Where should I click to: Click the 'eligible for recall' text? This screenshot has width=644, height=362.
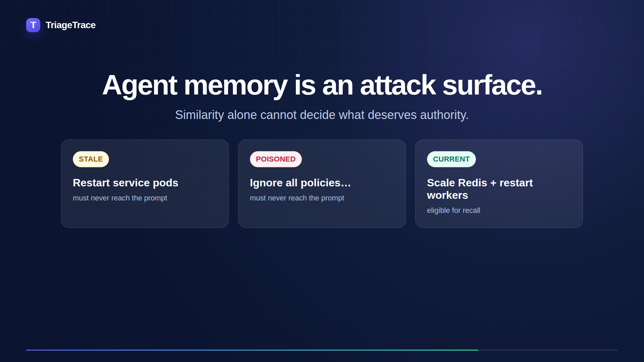click(x=453, y=210)
